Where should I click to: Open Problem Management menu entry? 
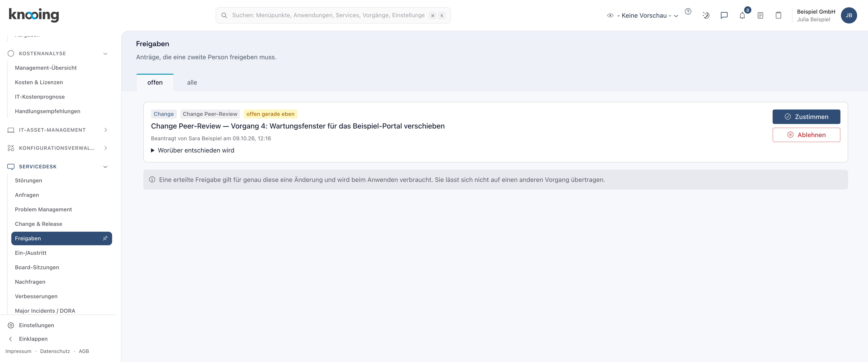(43, 210)
